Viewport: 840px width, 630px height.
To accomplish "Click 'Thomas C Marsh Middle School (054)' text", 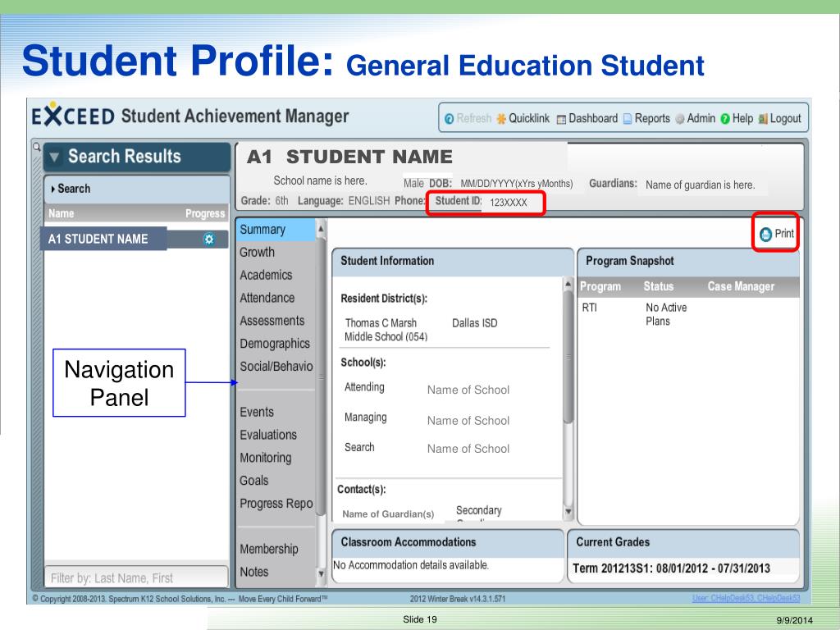I will click(386, 330).
